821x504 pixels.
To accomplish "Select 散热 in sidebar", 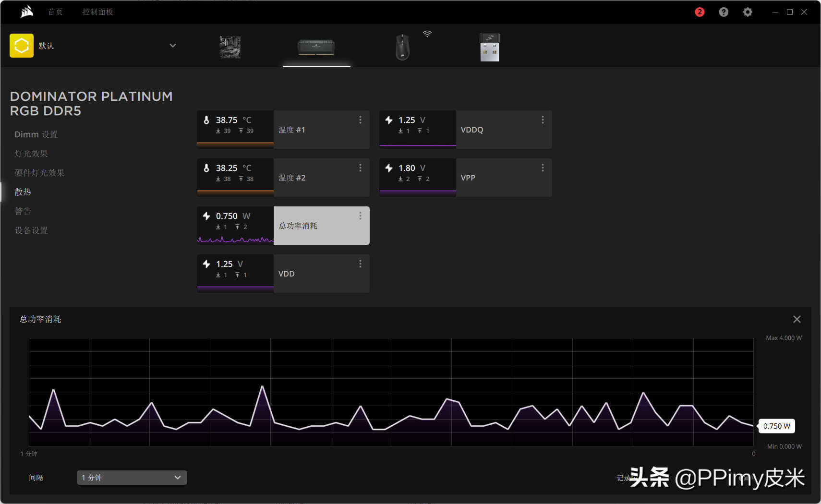I will [x=23, y=192].
